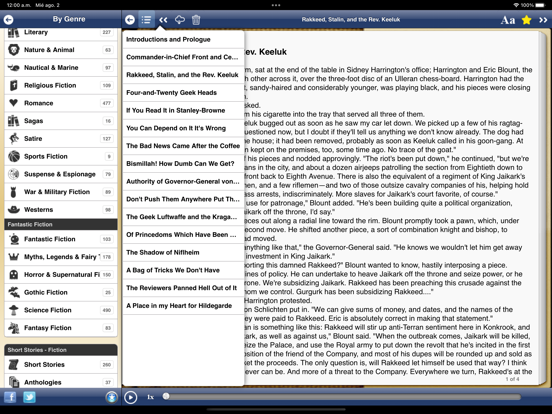This screenshot has height=414, width=552.
Task: Open A Bag of Tricks We Don't Have
Action: (x=183, y=270)
